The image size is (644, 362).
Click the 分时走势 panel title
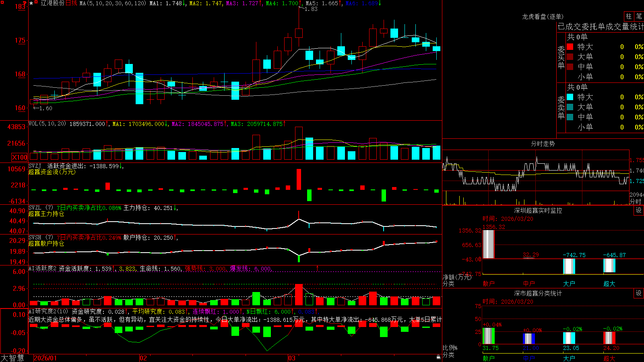point(543,144)
